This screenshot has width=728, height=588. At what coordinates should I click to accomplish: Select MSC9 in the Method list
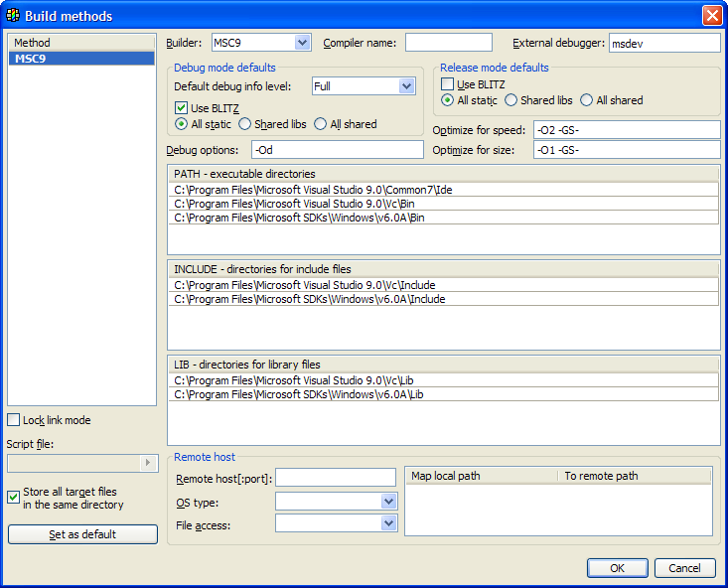[81, 59]
